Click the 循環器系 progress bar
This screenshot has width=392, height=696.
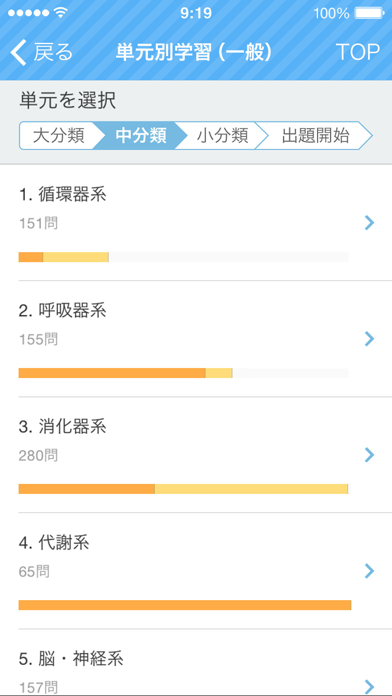(x=183, y=257)
